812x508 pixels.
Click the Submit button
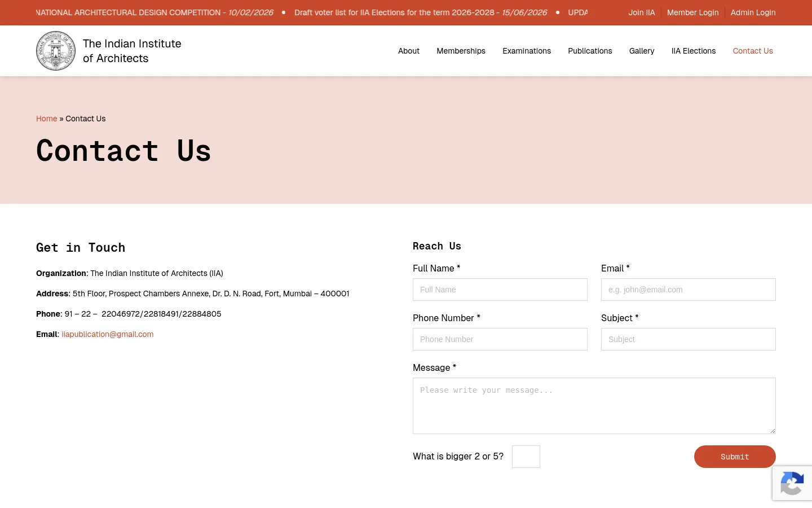[x=735, y=457]
